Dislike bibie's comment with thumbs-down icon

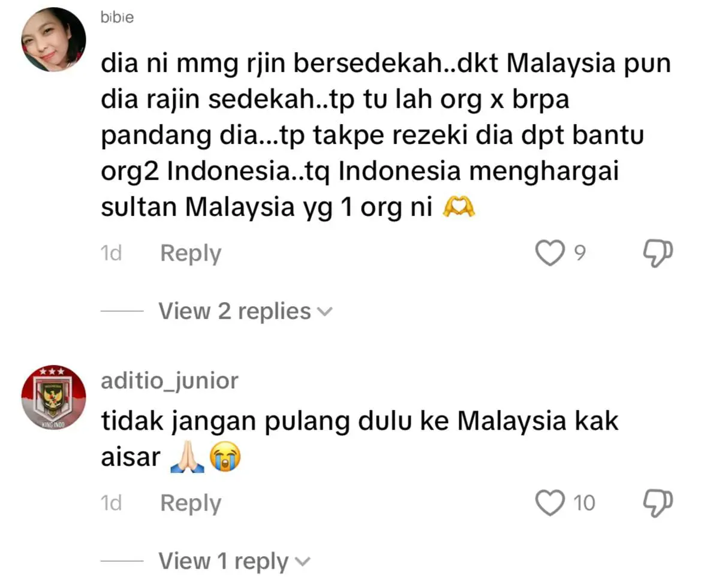tap(658, 254)
